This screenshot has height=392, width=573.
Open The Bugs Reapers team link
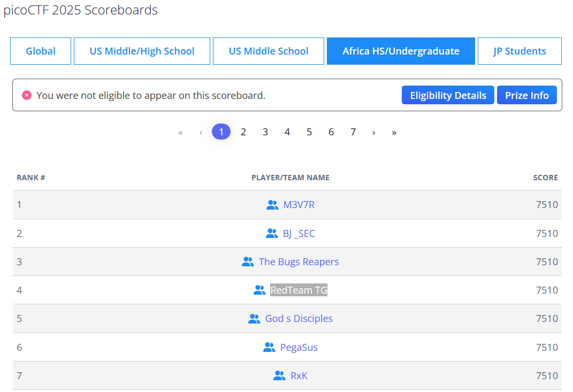click(x=299, y=262)
